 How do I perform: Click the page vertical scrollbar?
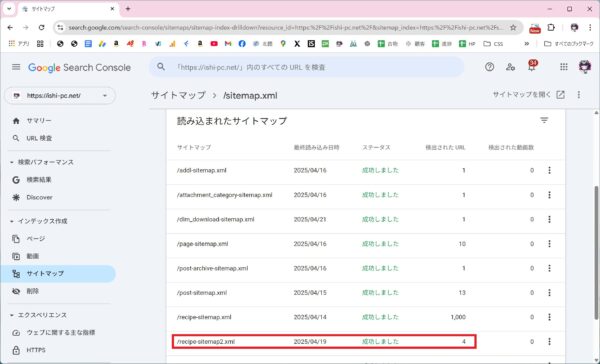click(596, 253)
